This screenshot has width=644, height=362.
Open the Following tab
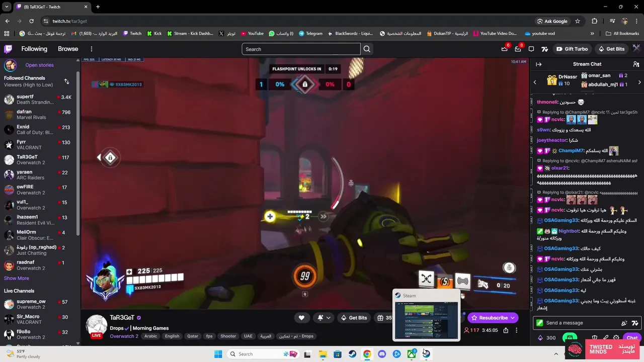point(34,49)
